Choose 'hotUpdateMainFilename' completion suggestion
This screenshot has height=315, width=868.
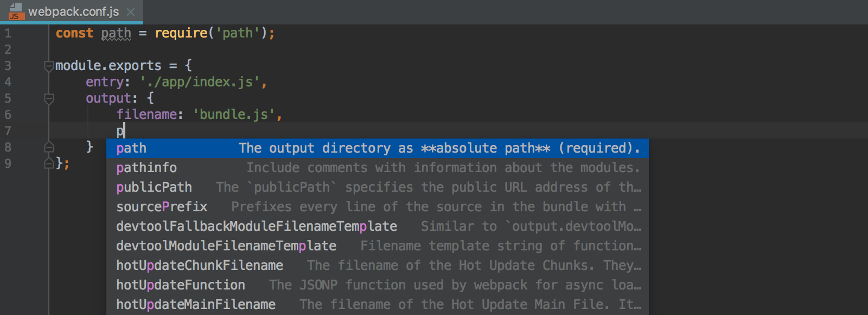click(377, 305)
